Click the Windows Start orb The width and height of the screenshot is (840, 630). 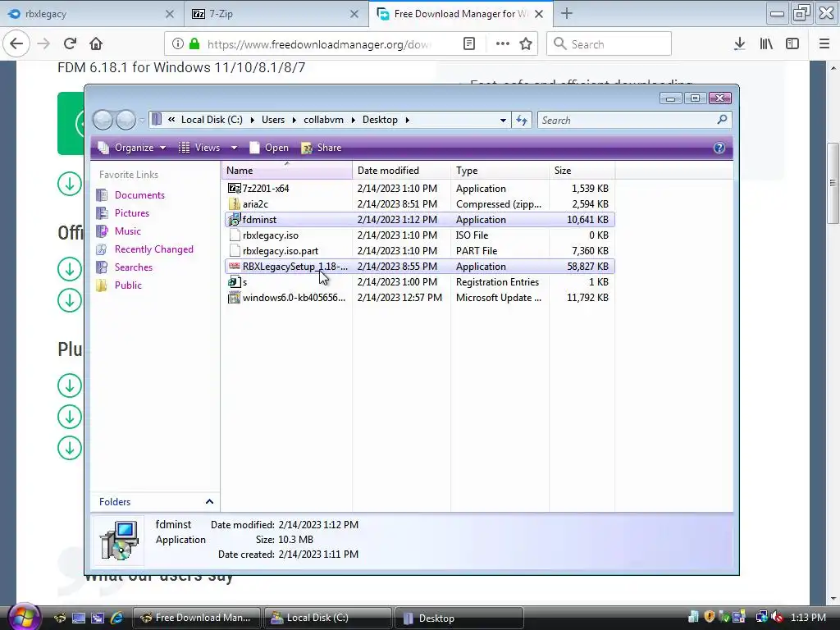(x=24, y=617)
